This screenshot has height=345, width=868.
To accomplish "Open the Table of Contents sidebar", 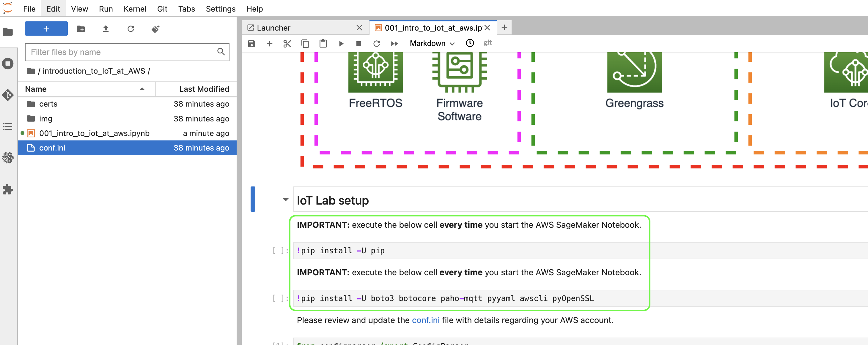I will [8, 126].
